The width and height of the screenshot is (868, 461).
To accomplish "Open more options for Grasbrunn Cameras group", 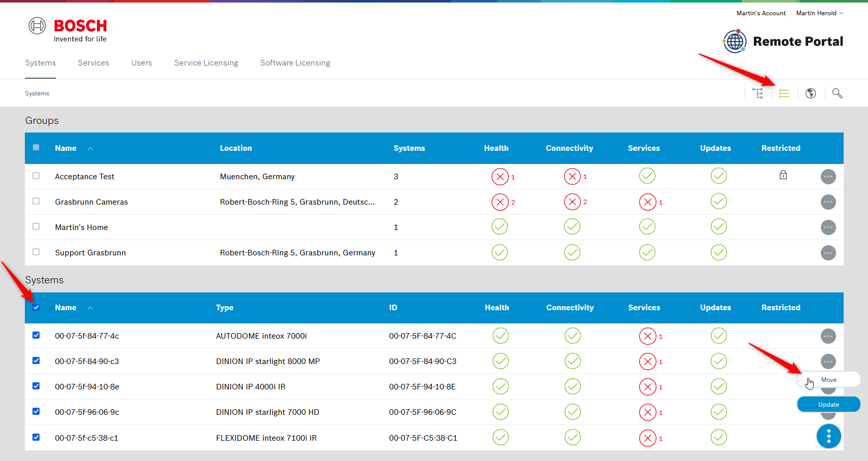I will pyautogui.click(x=828, y=202).
